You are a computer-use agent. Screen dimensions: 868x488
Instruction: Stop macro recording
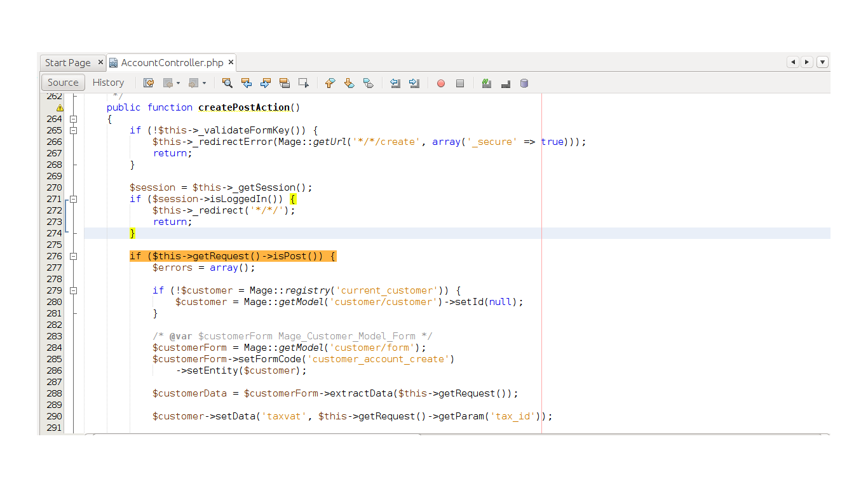click(459, 83)
